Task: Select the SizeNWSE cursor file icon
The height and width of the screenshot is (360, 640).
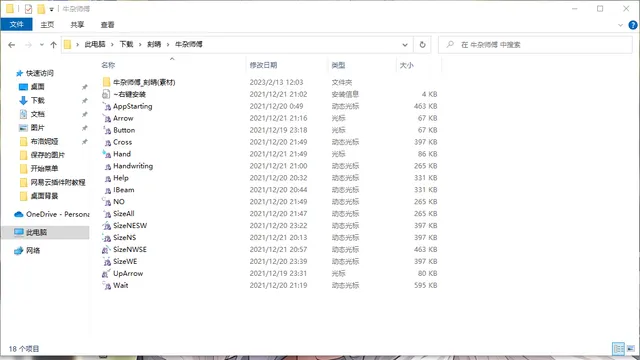Action: [x=107, y=250]
